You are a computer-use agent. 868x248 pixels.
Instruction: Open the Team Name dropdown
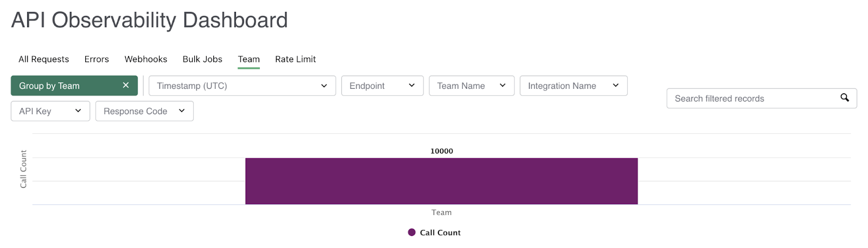[x=471, y=86]
